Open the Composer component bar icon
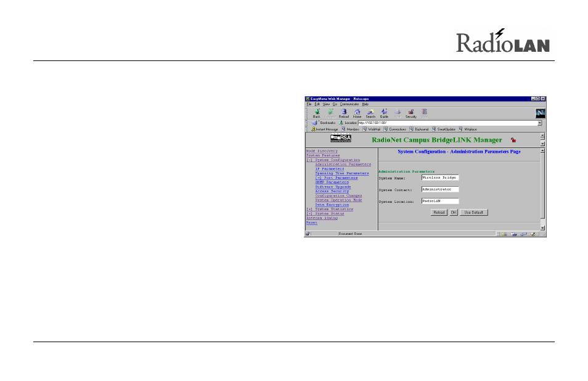 click(x=533, y=234)
